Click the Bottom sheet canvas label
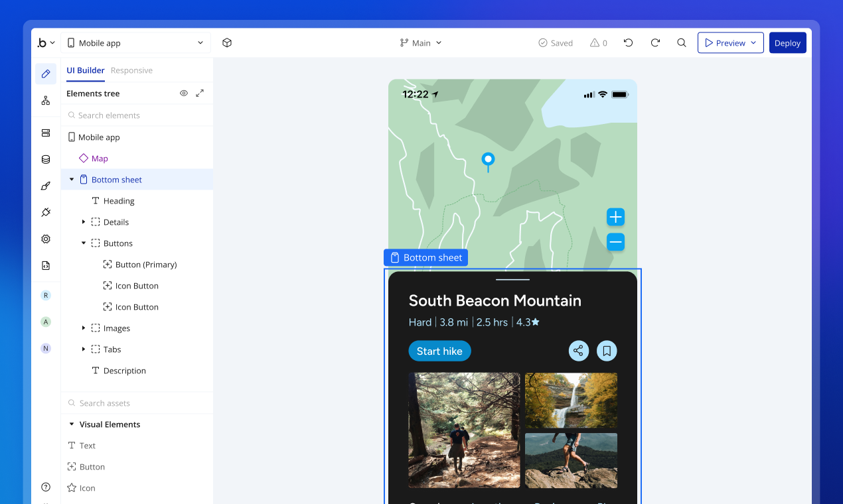 (425, 257)
